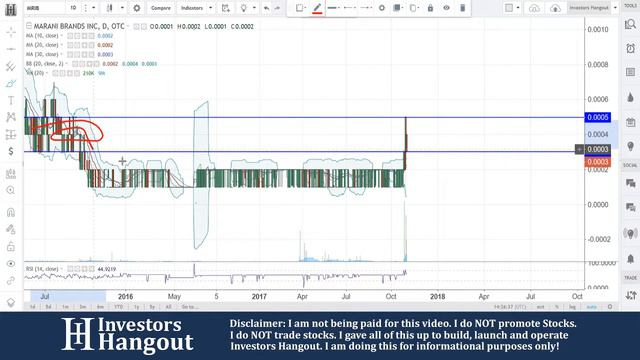Screen dimensions: 640x360
Task: Click the indicator templates icon
Action: [226, 8]
